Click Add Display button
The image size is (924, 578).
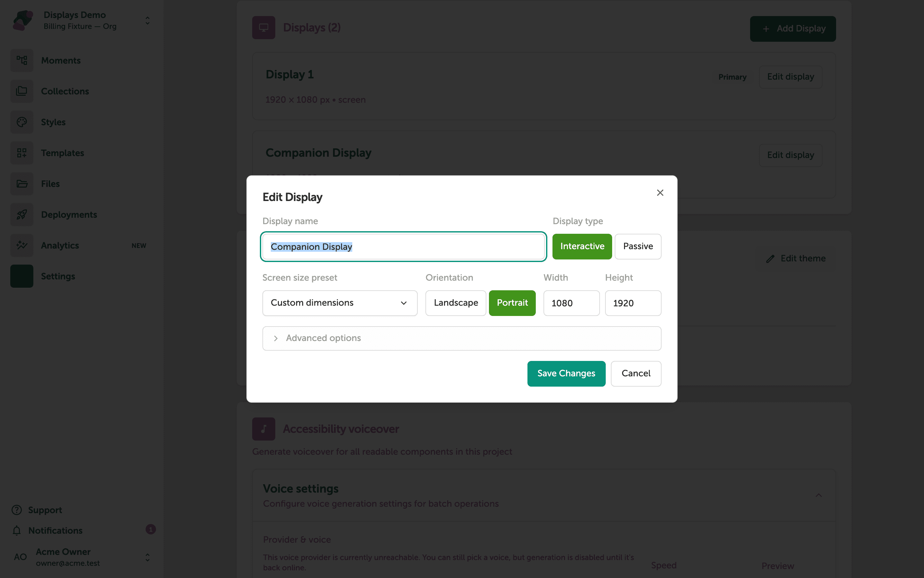click(793, 29)
